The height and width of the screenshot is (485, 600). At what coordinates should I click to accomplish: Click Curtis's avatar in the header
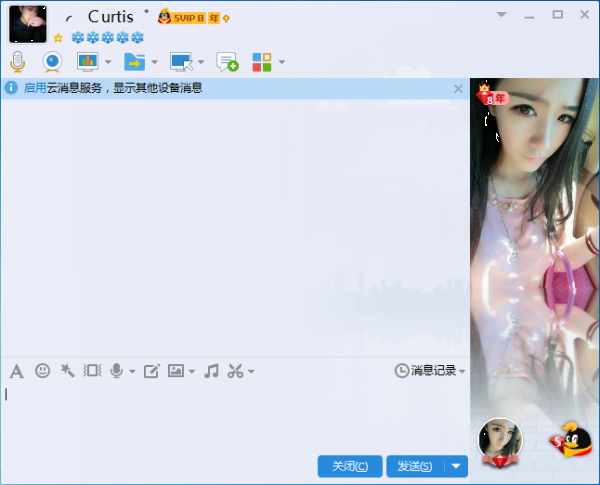[28, 24]
